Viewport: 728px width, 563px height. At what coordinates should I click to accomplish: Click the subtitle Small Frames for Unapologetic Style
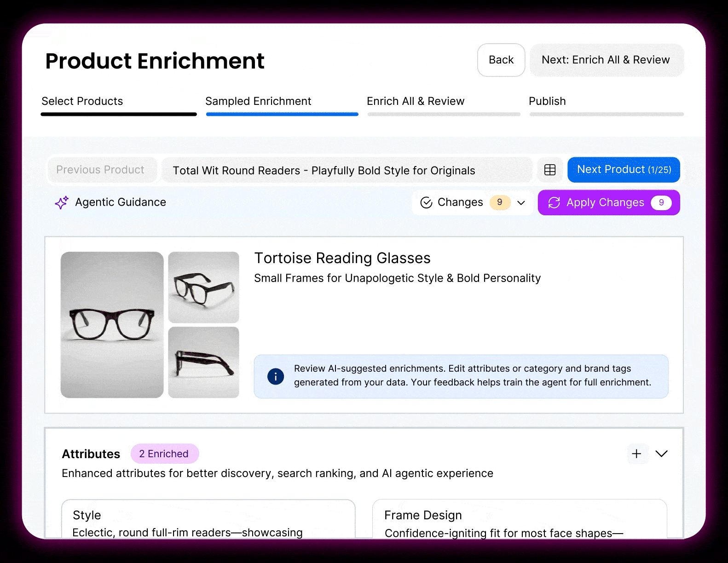(398, 278)
